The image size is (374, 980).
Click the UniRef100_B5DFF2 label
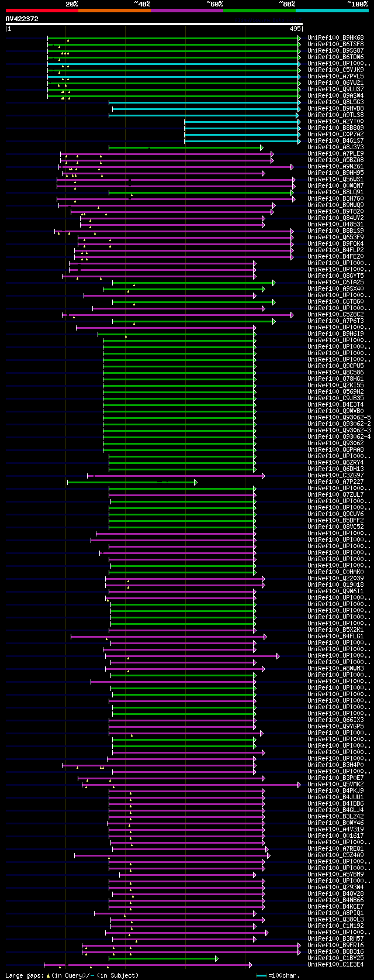pyautogui.click(x=335, y=521)
